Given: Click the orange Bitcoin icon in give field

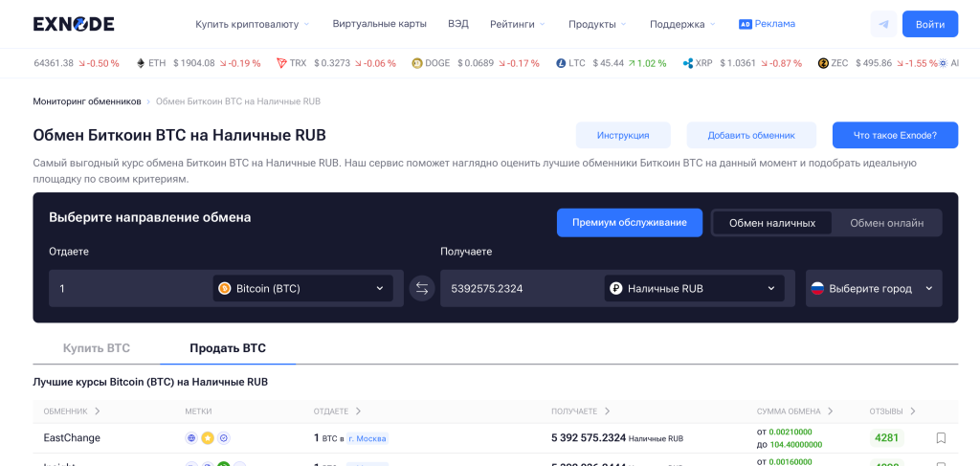Looking at the screenshot, I should (x=224, y=289).
